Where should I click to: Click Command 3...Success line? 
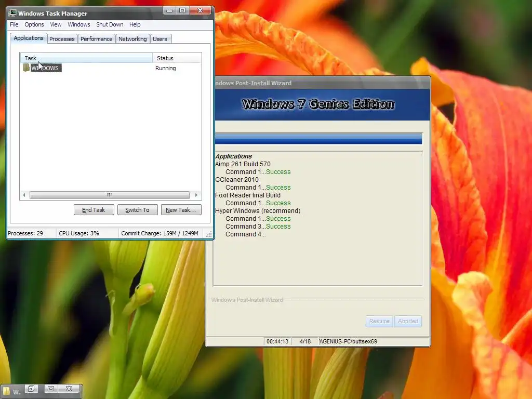(258, 227)
